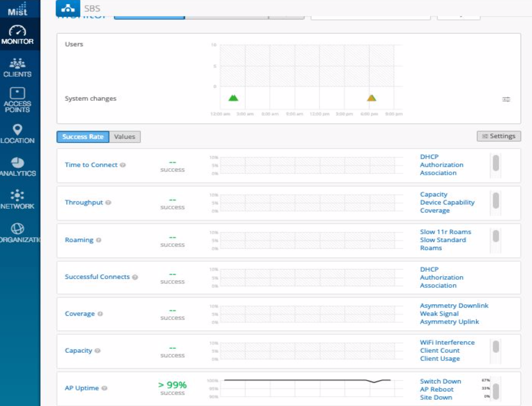Select the WiFi Interference classifier link
Screen dimensions: 532x406
[447, 342]
